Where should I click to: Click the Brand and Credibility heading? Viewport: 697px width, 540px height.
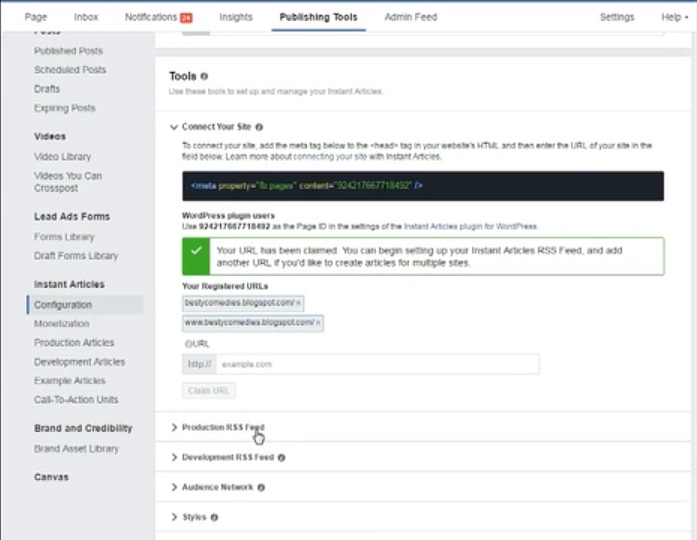(x=83, y=428)
